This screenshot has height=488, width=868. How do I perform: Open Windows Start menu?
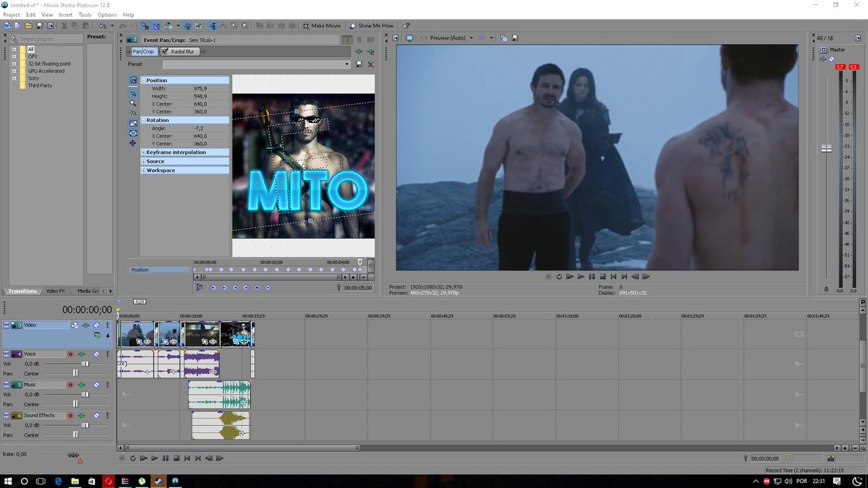click(7, 481)
